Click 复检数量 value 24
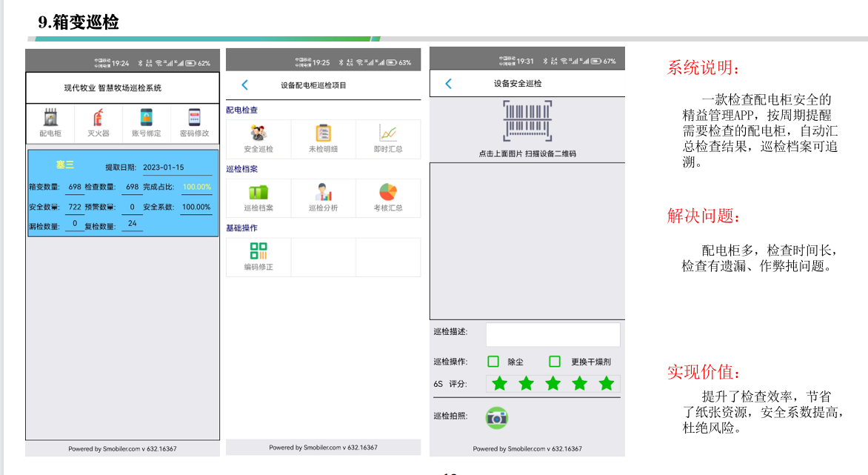868x475 pixels. (133, 223)
